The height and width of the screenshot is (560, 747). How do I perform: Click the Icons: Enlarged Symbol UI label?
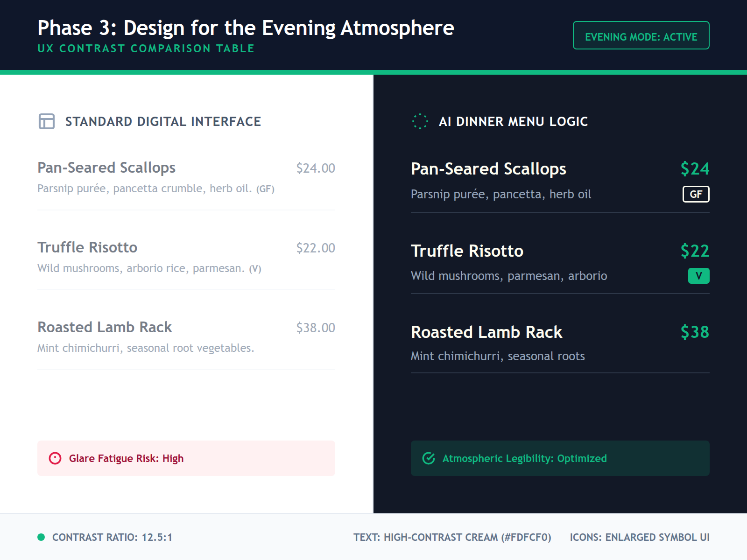(639, 537)
